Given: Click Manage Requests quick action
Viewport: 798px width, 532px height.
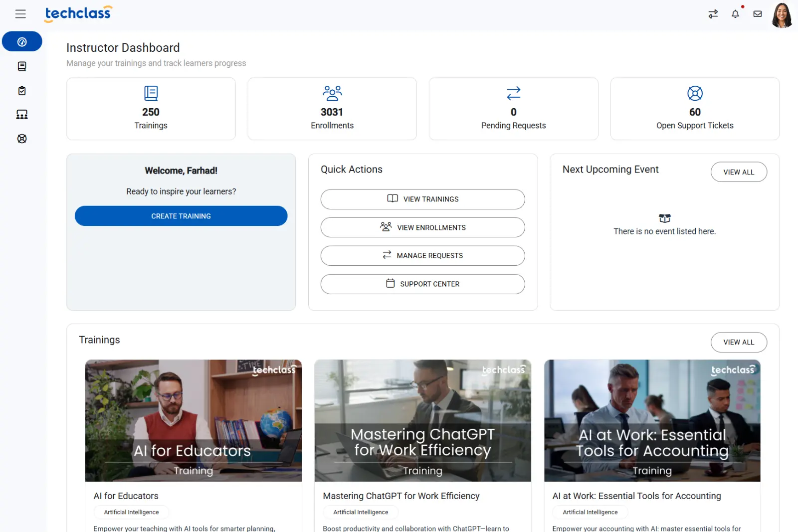Looking at the screenshot, I should (x=423, y=255).
